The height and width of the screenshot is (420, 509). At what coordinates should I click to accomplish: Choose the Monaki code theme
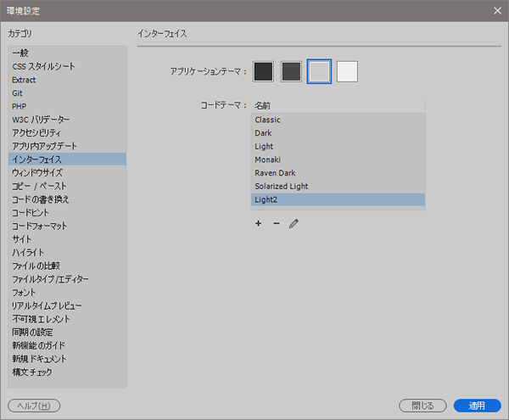click(x=338, y=160)
